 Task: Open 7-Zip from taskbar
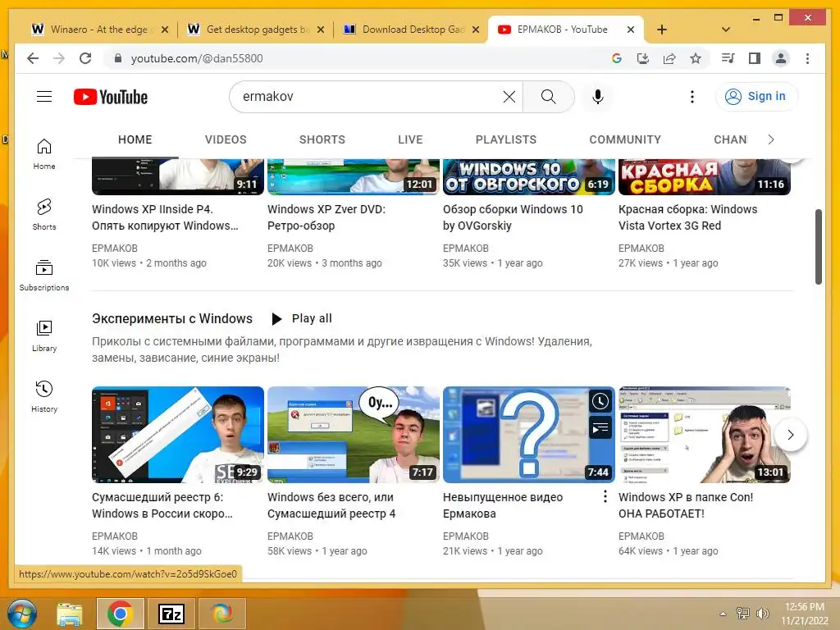(171, 614)
